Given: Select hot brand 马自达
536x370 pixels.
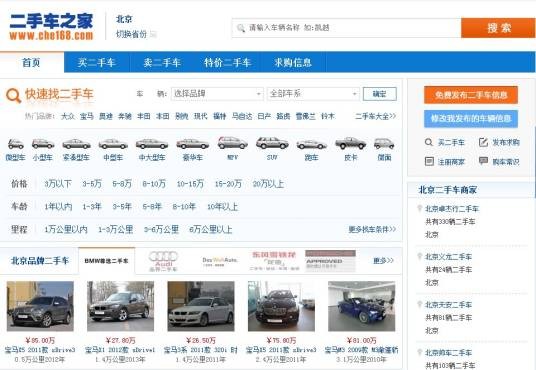Looking at the screenshot, I should 242,116.
